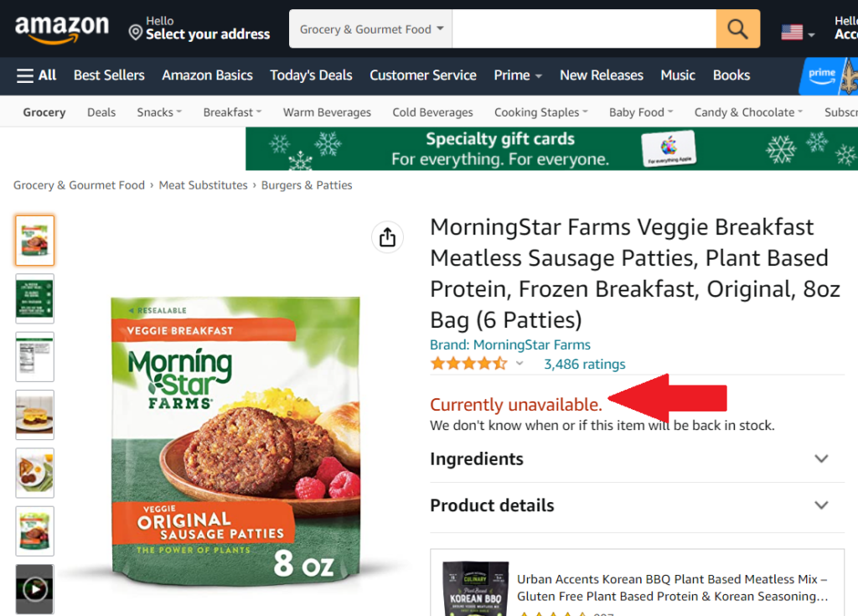Select the nutrition facts thumbnail
Image resolution: width=858 pixels, height=616 pixels.
pyautogui.click(x=35, y=356)
